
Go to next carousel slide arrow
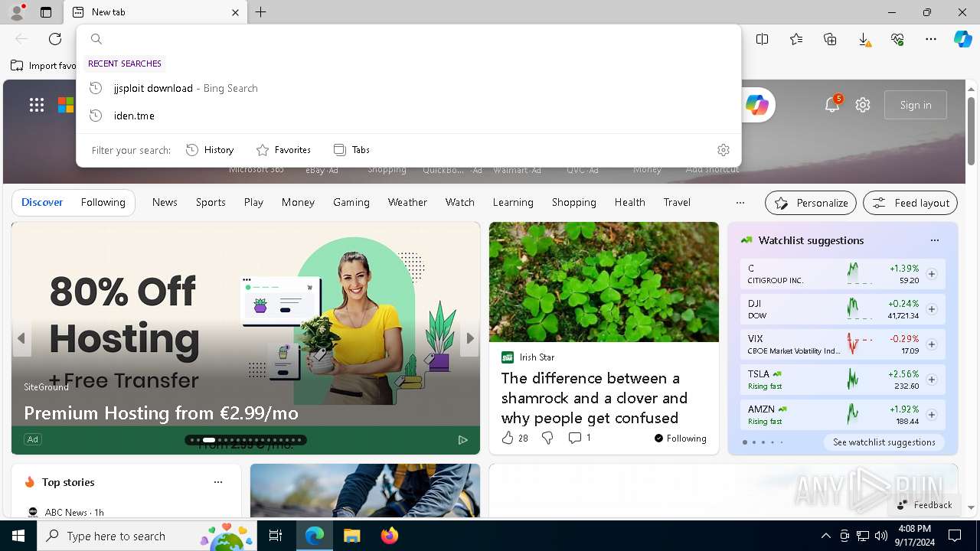click(x=470, y=338)
